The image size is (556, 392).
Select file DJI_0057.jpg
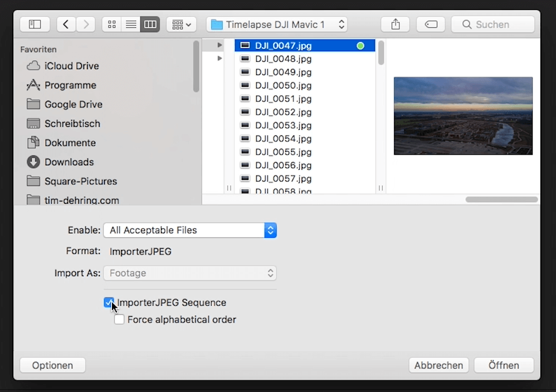305,178
